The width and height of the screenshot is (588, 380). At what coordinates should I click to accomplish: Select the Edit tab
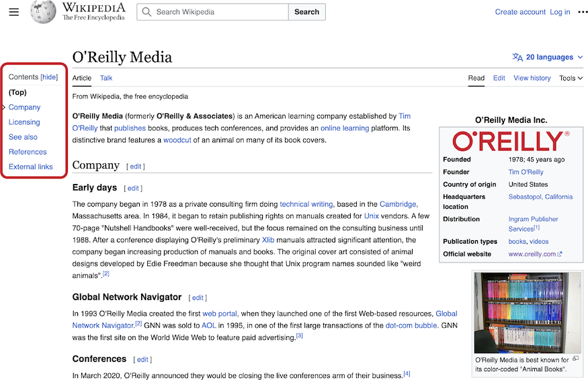click(x=499, y=78)
